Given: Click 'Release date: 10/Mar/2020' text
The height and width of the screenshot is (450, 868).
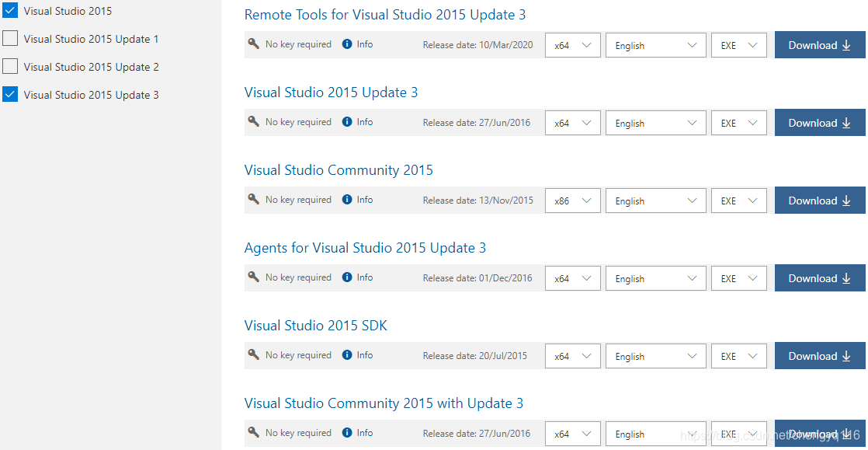Looking at the screenshot, I should (x=477, y=45).
